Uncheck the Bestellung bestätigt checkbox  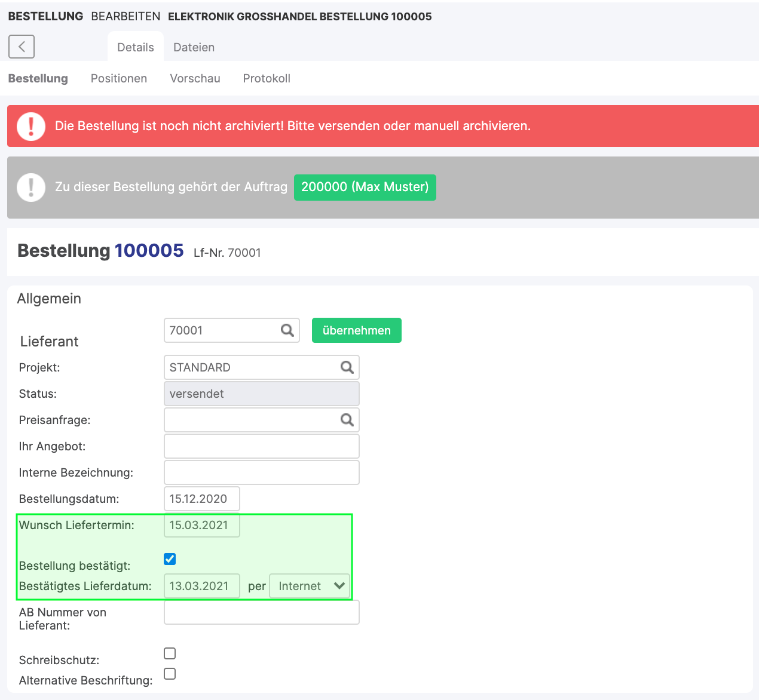[x=170, y=559]
